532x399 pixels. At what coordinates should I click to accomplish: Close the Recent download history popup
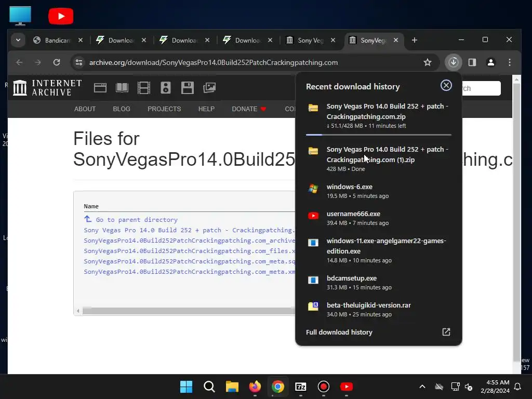(x=446, y=85)
